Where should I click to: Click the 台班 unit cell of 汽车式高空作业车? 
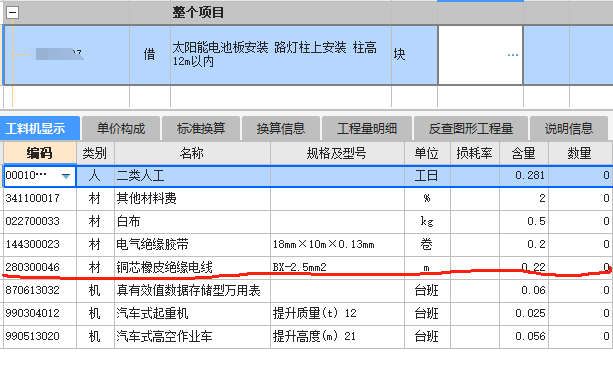pos(427,337)
